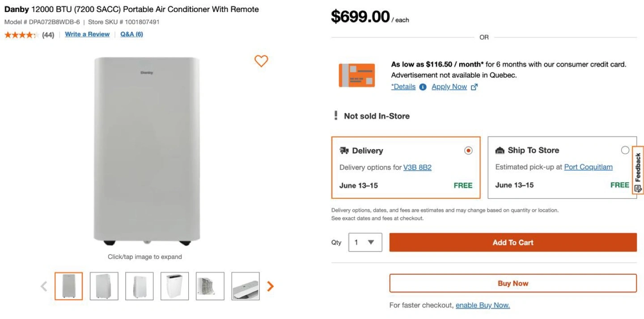Screen dimensions: 644x319
Task: Open the Q&A (6) link
Action: tap(131, 34)
